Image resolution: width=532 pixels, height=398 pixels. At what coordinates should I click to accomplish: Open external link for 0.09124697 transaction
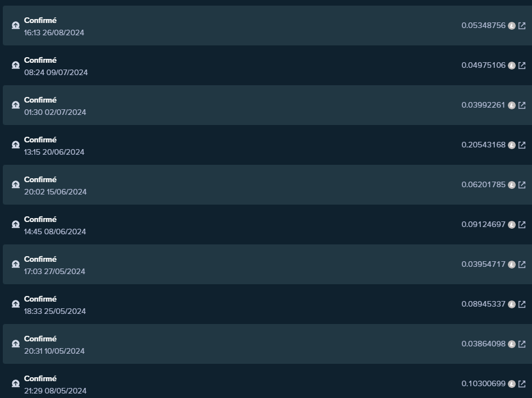pyautogui.click(x=522, y=225)
